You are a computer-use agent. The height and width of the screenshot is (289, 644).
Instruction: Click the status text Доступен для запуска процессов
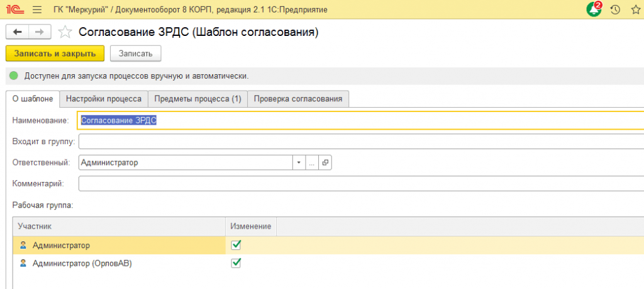pos(136,76)
